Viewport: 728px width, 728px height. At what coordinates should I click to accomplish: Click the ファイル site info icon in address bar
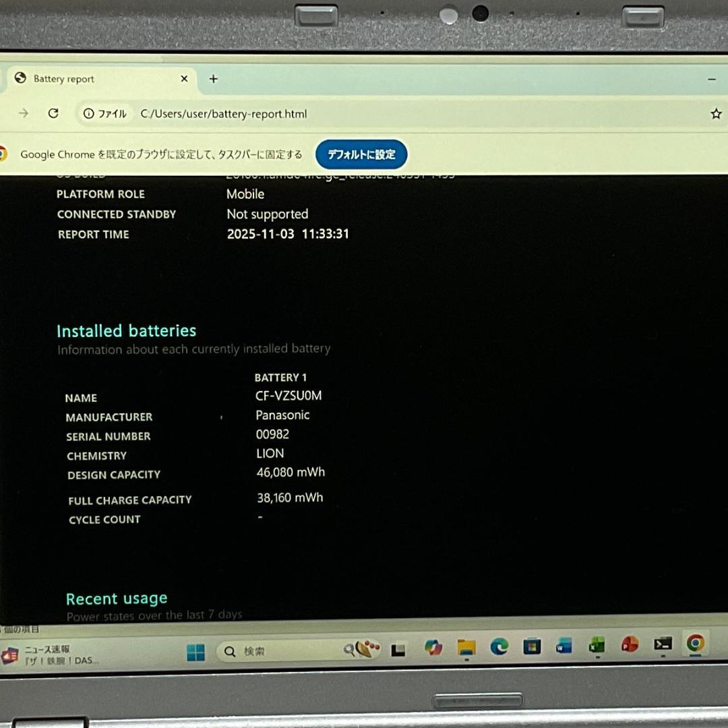coord(88,113)
